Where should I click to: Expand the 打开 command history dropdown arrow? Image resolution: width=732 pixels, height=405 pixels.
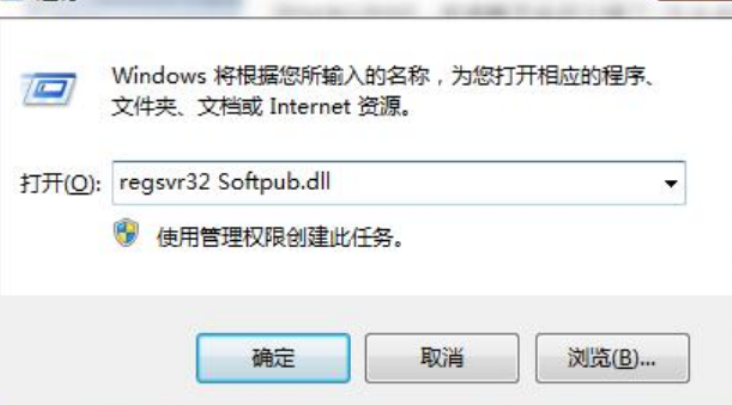tap(671, 183)
